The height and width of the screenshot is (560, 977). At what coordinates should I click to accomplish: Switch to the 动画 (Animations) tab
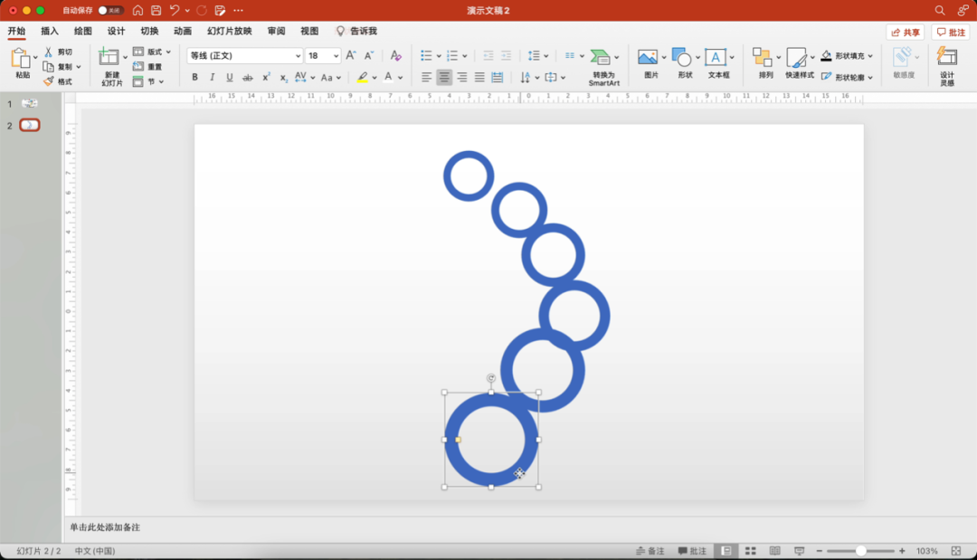pos(183,31)
